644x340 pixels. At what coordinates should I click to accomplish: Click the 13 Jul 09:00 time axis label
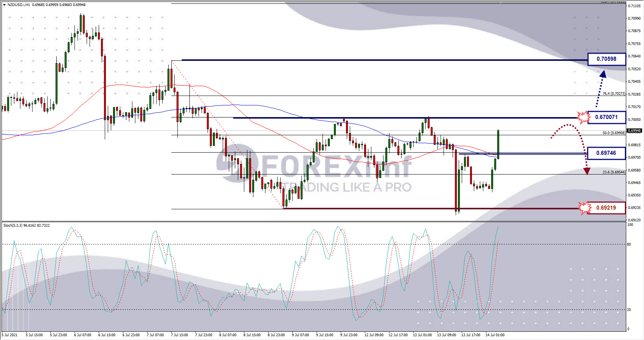click(447, 335)
